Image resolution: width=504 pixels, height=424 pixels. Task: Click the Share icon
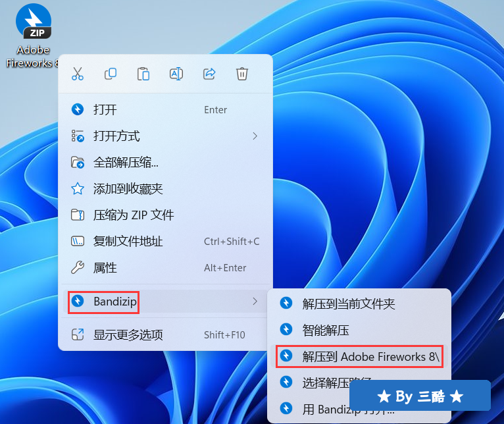(209, 74)
